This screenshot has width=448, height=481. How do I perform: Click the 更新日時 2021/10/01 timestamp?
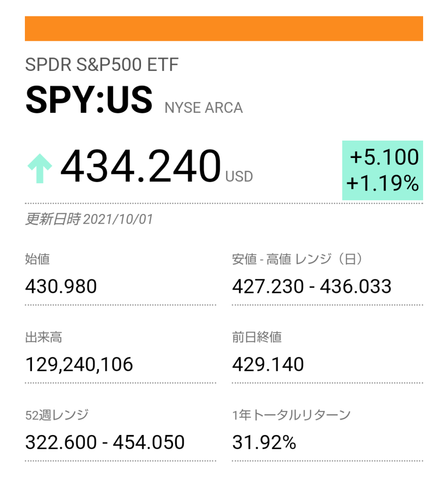89,219
